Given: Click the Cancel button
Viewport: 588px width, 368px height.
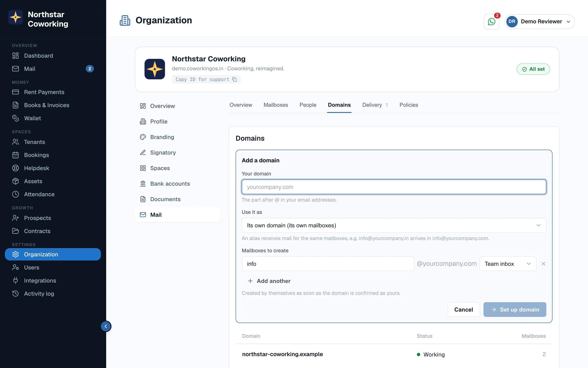Looking at the screenshot, I should [x=463, y=310].
